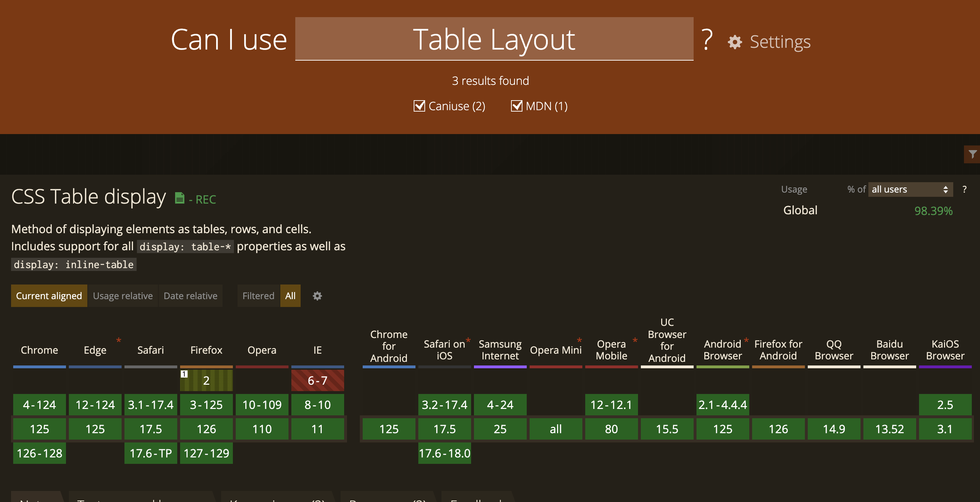Select Baidu Browser 13.52 cell
Viewport: 980px width, 502px height.
[889, 429]
